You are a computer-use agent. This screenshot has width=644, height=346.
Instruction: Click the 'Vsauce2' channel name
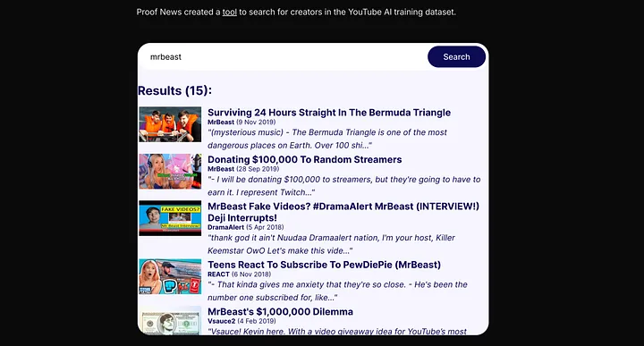[x=222, y=321]
